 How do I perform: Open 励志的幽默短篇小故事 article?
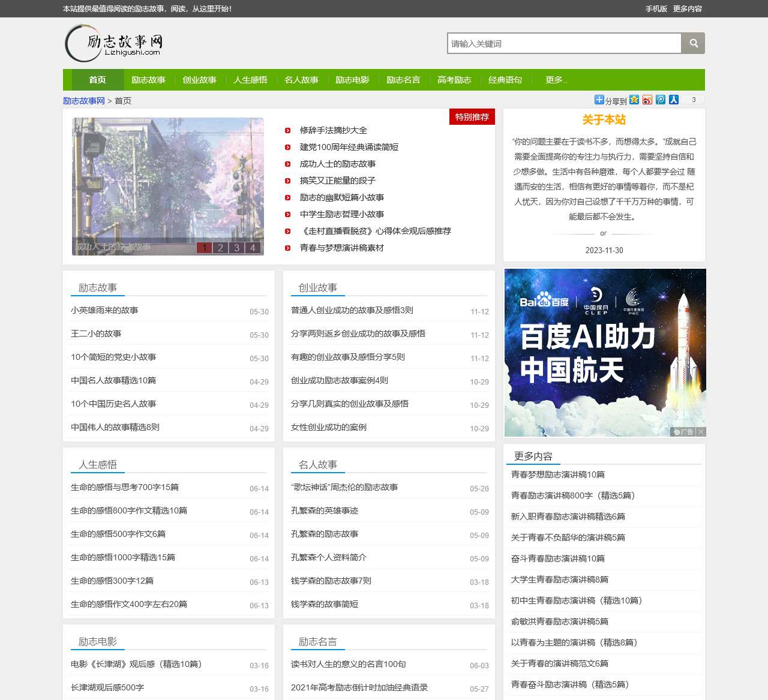(x=342, y=197)
